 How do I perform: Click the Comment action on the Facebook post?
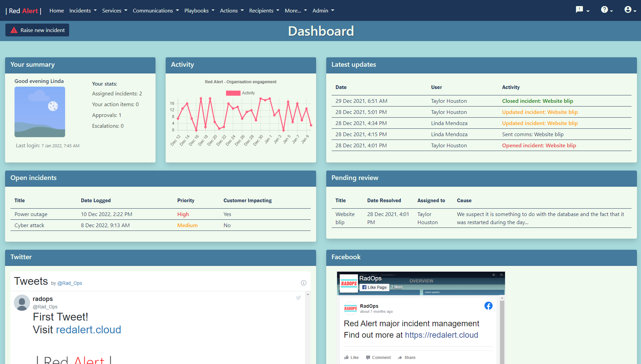point(378,357)
